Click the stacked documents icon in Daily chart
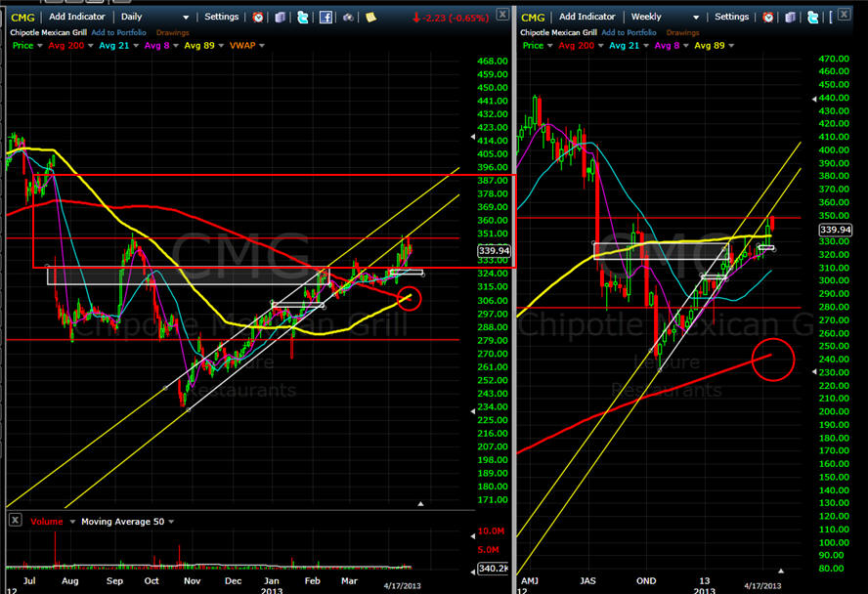The image size is (868, 594). pos(281,18)
